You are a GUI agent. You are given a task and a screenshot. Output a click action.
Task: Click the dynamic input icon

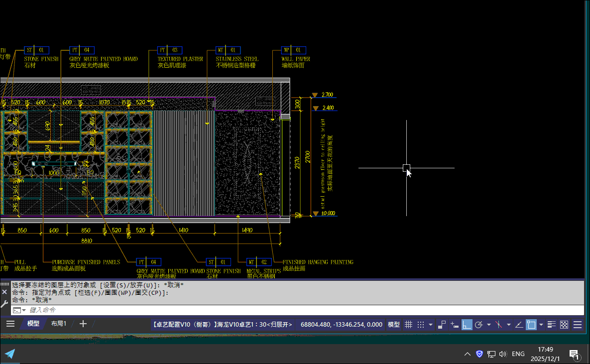(x=454, y=325)
